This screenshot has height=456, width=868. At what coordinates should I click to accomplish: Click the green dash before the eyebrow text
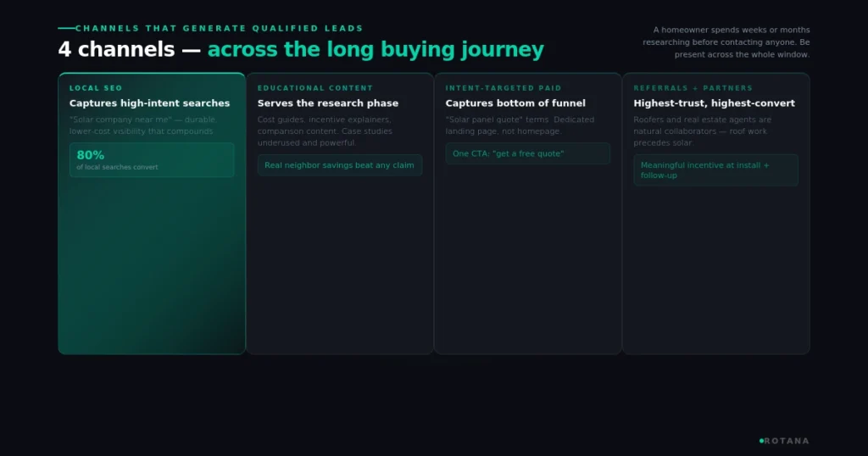[66, 28]
